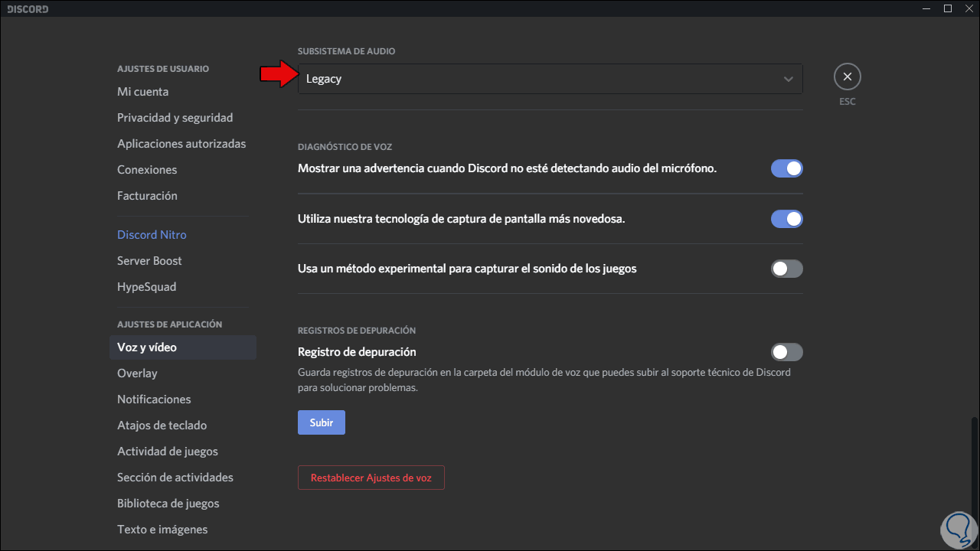Click the Subir button

(x=322, y=422)
